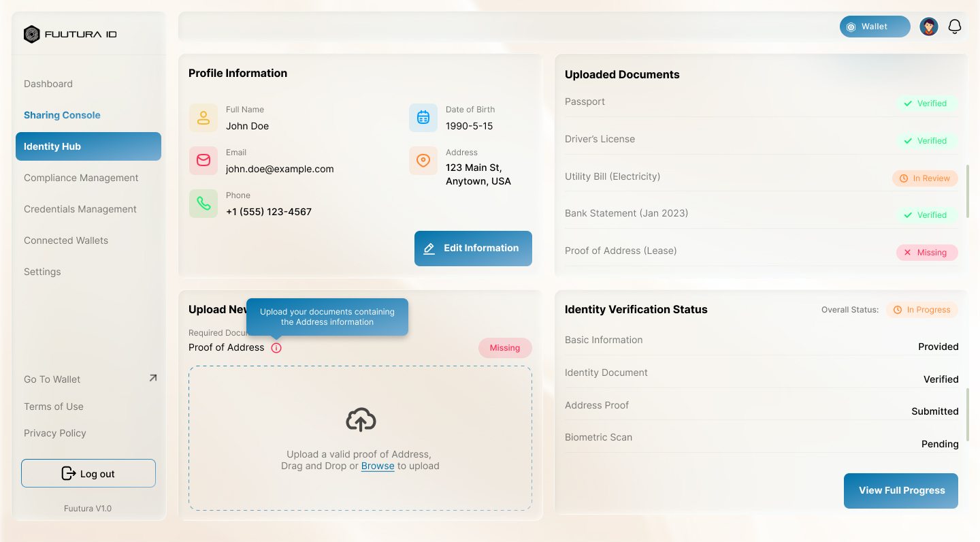Image resolution: width=980 pixels, height=542 pixels.
Task: Click the Fuutura ID logo
Action: tap(70, 34)
